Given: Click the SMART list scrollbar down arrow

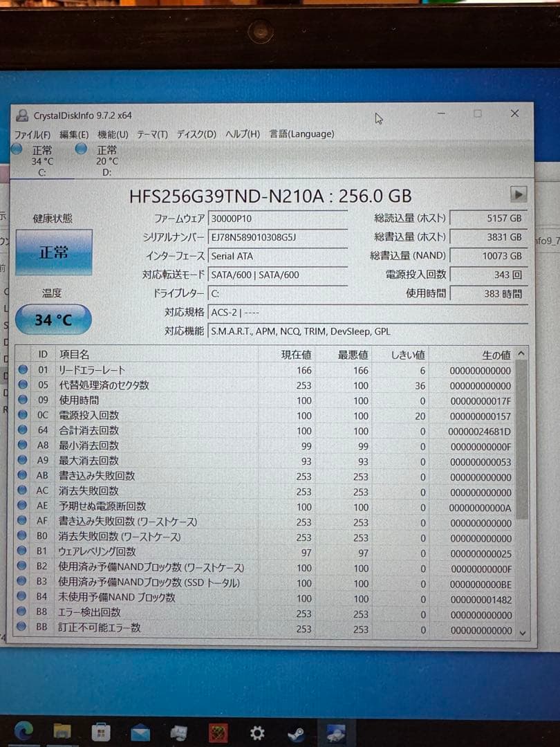Looking at the screenshot, I should [523, 634].
